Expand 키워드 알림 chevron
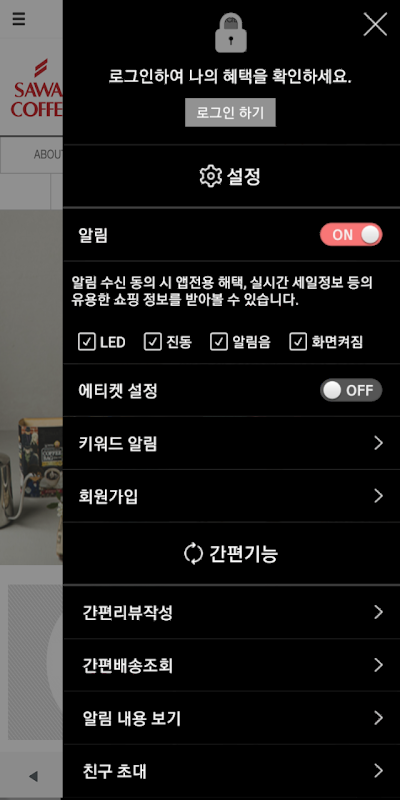This screenshot has height=800, width=400. pos(378,443)
